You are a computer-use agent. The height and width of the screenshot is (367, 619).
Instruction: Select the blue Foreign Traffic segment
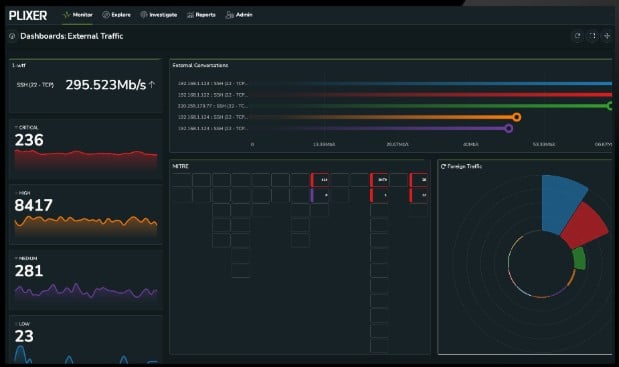click(x=562, y=203)
